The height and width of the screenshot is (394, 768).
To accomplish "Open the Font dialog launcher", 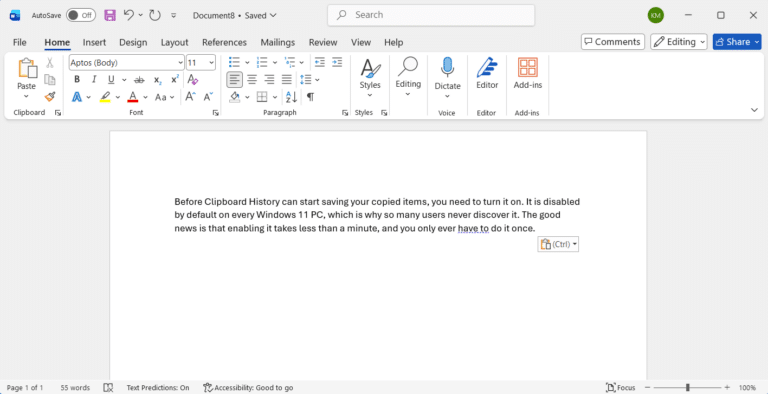I will (215, 113).
